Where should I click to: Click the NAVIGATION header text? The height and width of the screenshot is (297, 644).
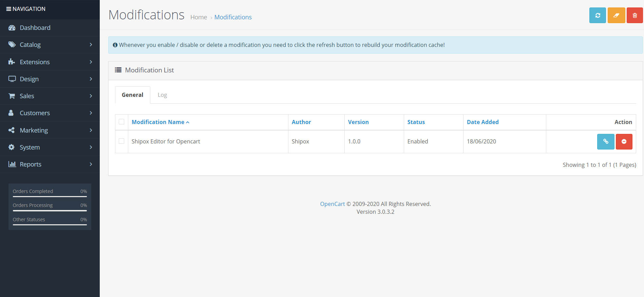[29, 9]
